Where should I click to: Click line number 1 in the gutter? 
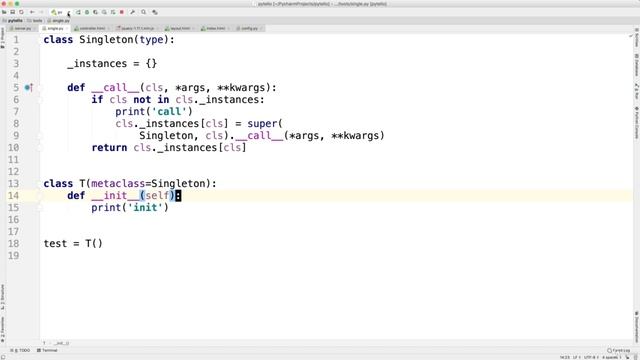pyautogui.click(x=16, y=40)
